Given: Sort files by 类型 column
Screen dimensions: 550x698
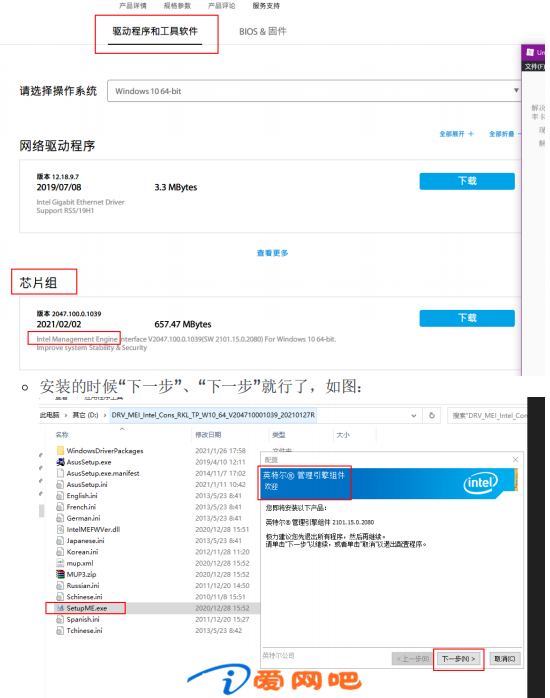Looking at the screenshot, I should tap(279, 434).
